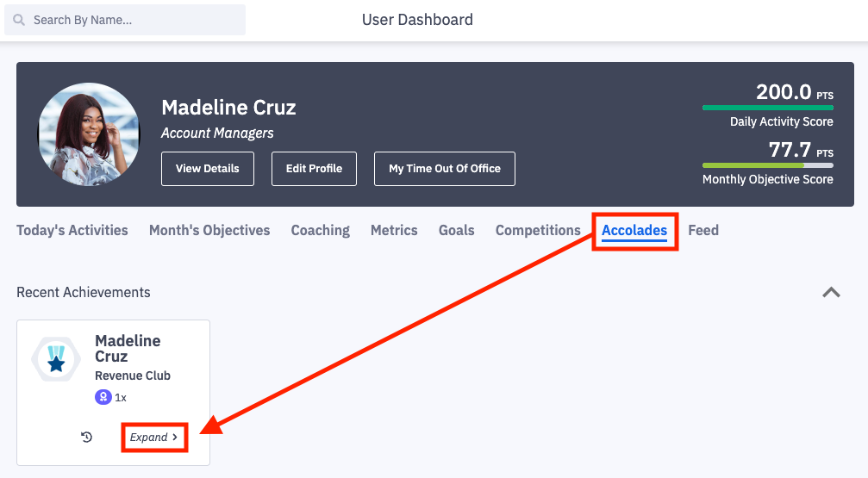
Task: Open the Goals tab
Action: coord(457,231)
